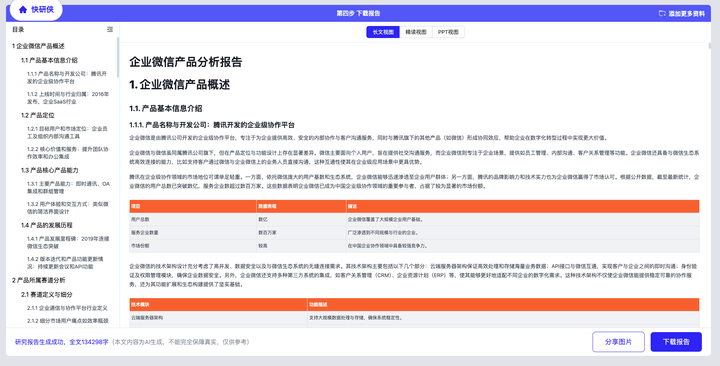This screenshot has width=720, height=366.
Task: Open outline entry 2.1.2 细分市场用户痛点
Action: tap(68, 321)
